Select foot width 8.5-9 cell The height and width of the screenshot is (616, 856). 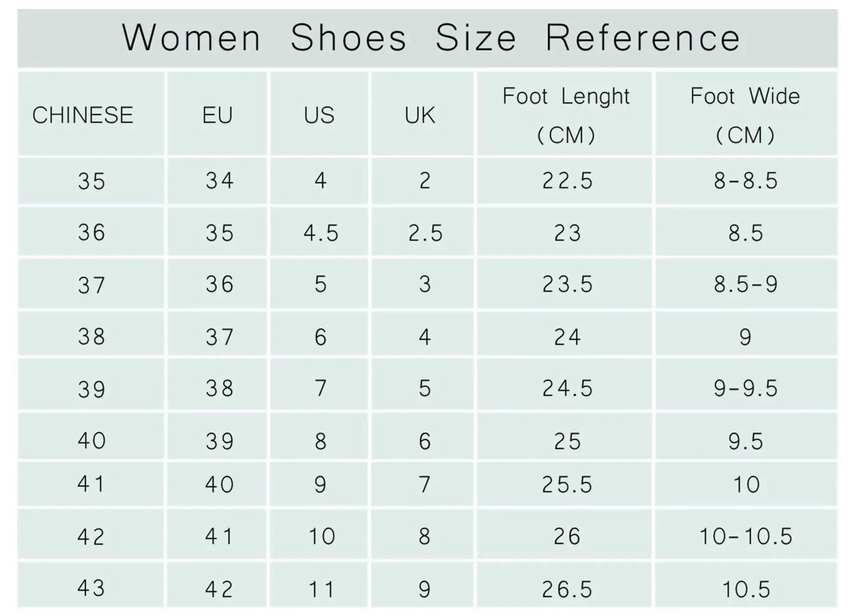click(745, 284)
